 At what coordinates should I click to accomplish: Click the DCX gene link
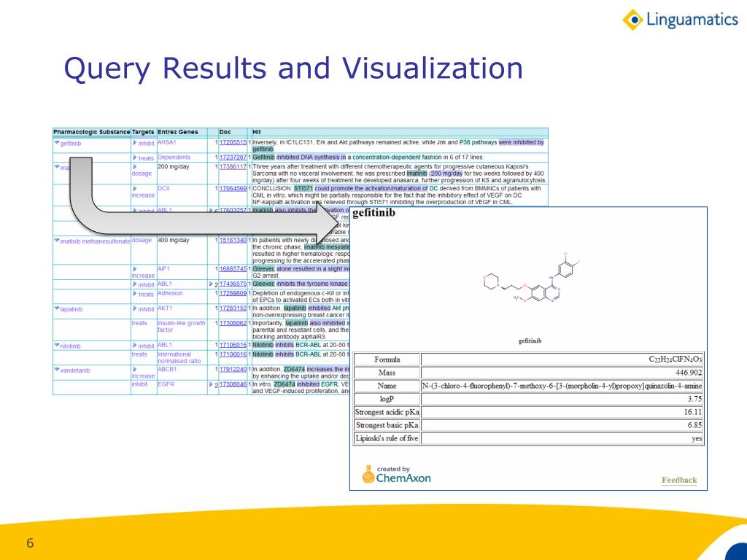pos(163,189)
